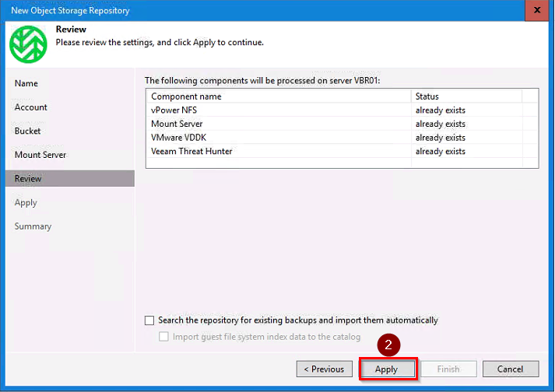Click the 'Review' heading text
This screenshot has height=392, width=555.
[x=71, y=30]
